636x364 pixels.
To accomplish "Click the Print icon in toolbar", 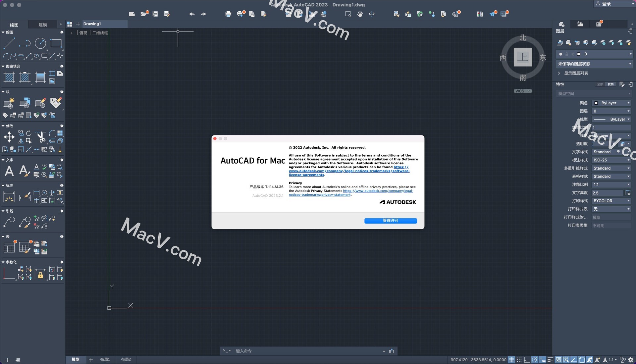I will [228, 14].
